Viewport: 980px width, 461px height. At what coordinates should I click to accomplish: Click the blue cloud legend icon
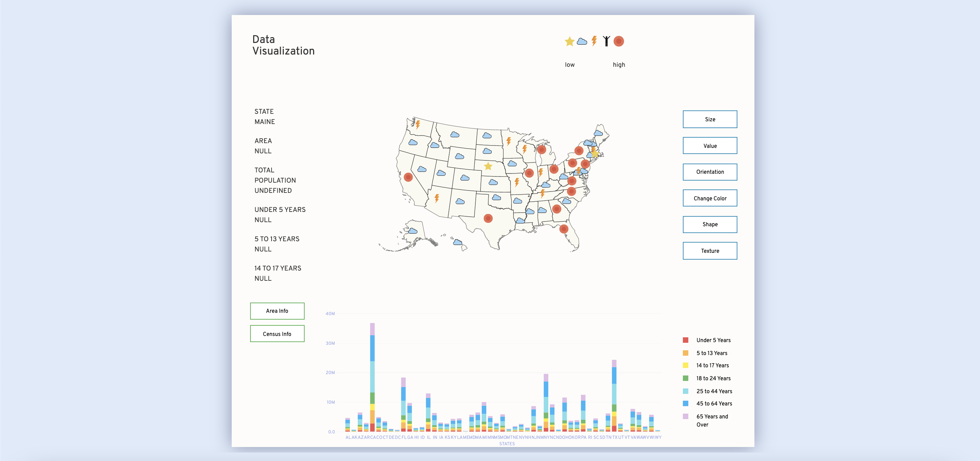point(582,42)
